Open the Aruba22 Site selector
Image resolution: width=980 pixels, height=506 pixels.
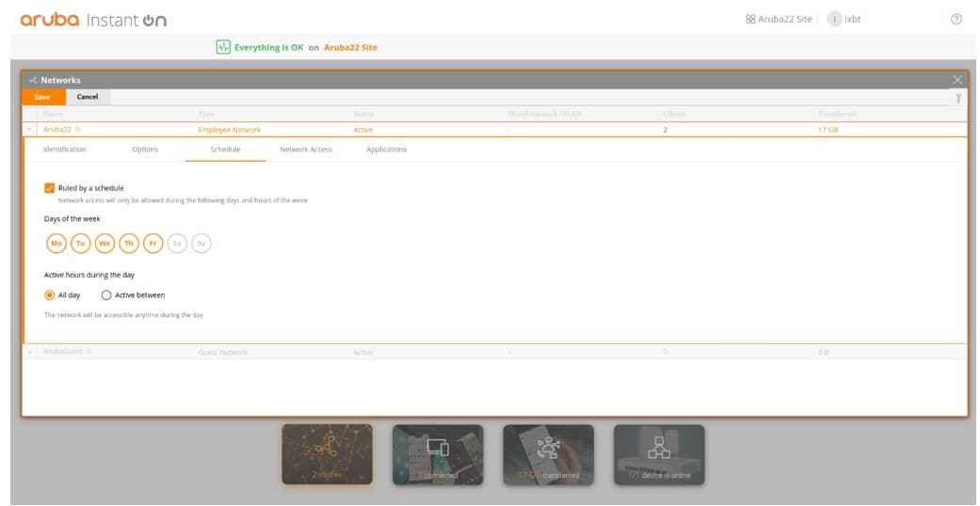[779, 19]
